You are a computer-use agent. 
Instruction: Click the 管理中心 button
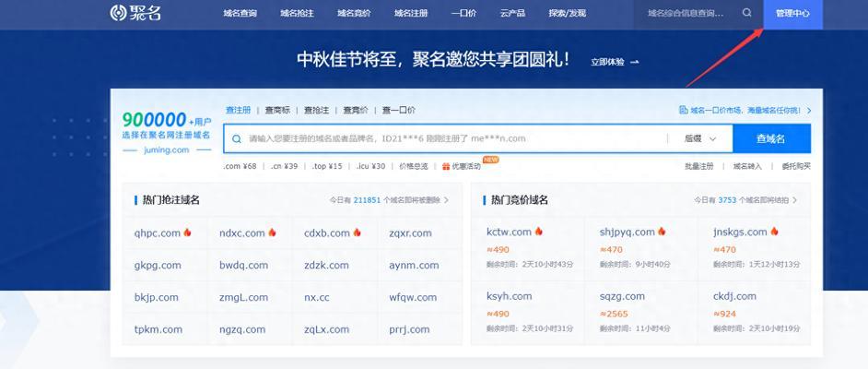pos(792,13)
